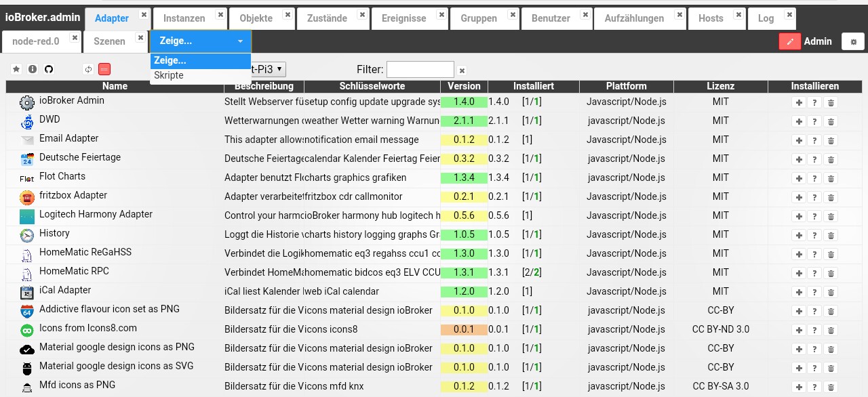Select Skripte from the dropdown list
This screenshot has width=868, height=397.
pyautogui.click(x=201, y=75)
